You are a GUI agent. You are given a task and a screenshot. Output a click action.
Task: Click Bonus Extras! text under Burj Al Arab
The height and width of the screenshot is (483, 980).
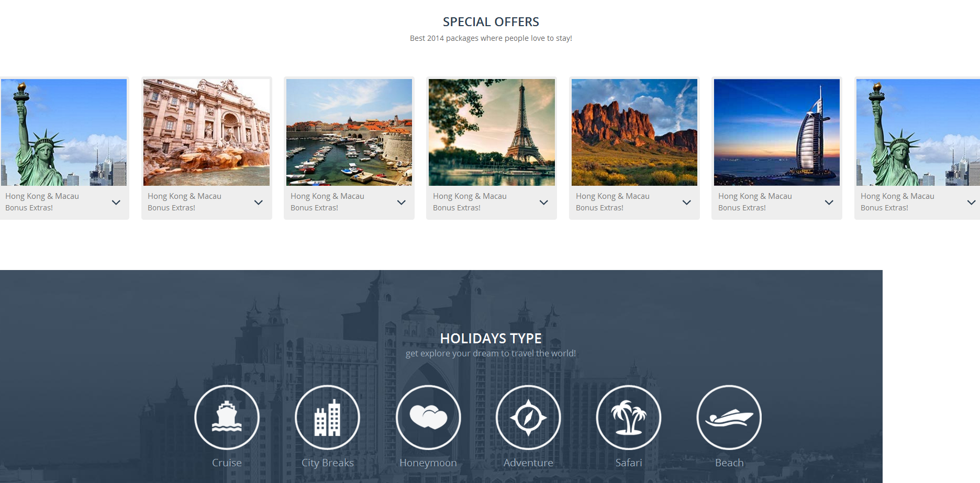[x=742, y=208]
